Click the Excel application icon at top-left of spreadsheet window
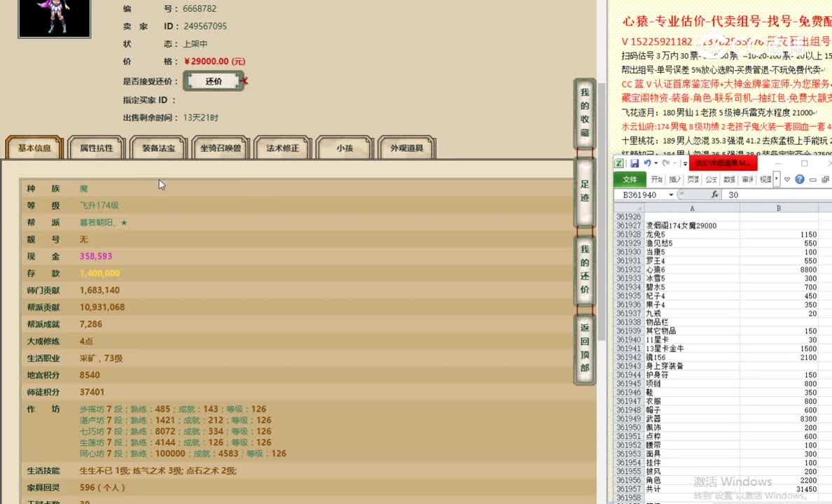Screen dimensions: 832x504 coord(620,163)
